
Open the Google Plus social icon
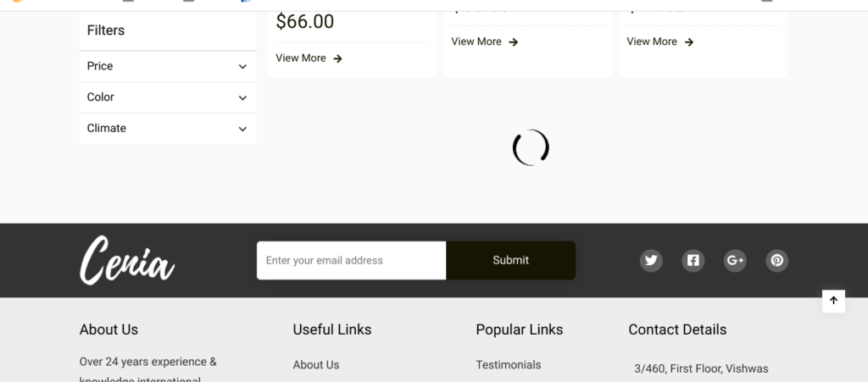tap(735, 260)
